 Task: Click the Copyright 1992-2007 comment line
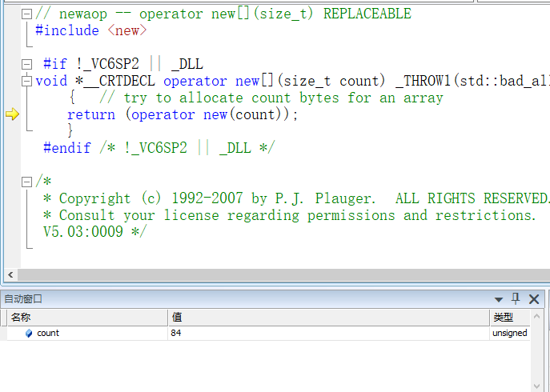[x=296, y=199]
